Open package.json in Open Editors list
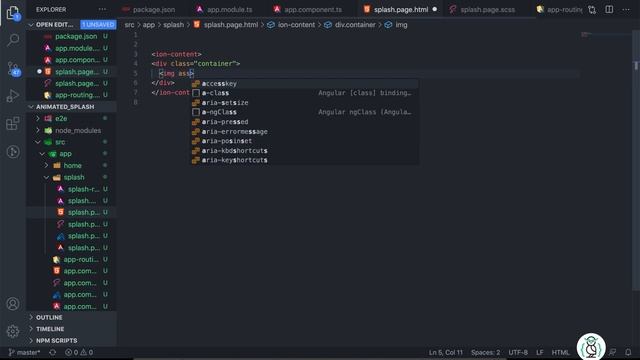Viewport: 640px width, 360px height. coord(76,36)
